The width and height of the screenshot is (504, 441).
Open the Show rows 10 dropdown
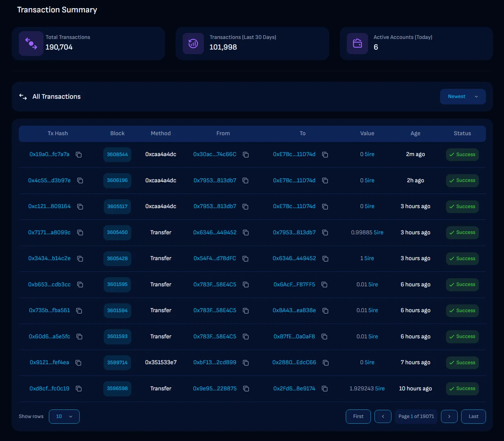(64, 417)
